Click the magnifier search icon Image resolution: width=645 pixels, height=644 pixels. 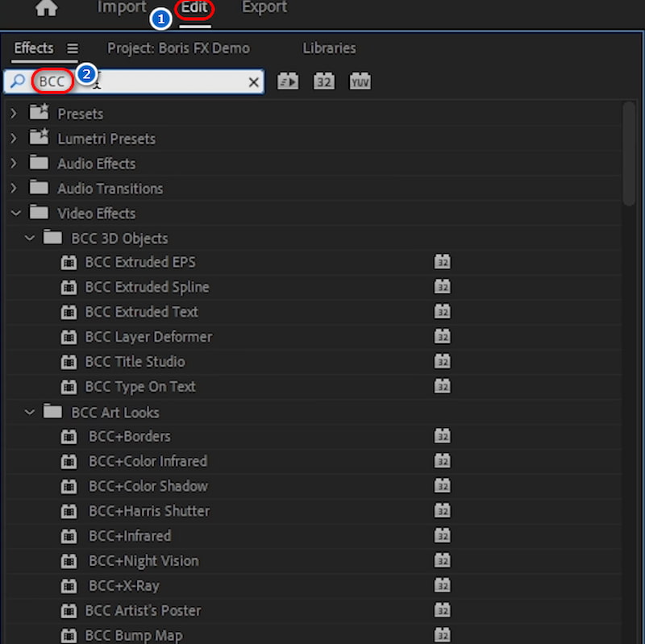coord(18,81)
